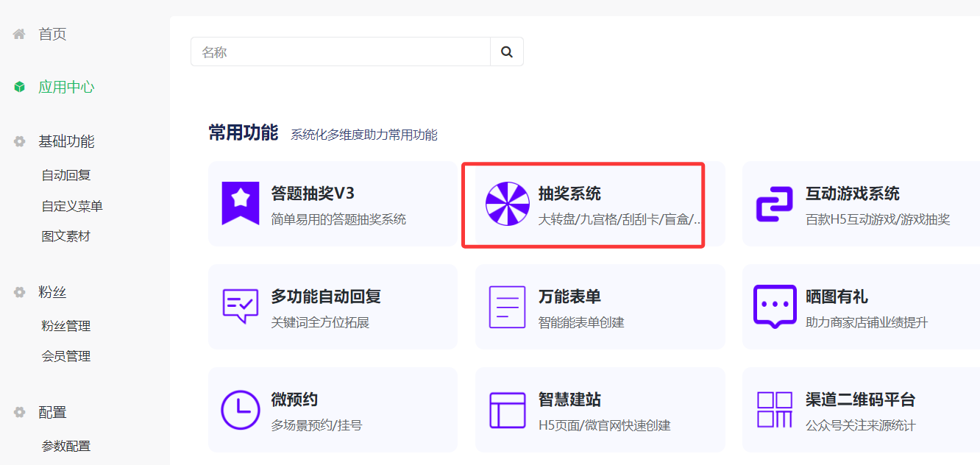980x465 pixels.
Task: Select 首页 in the sidebar
Action: tap(53, 32)
